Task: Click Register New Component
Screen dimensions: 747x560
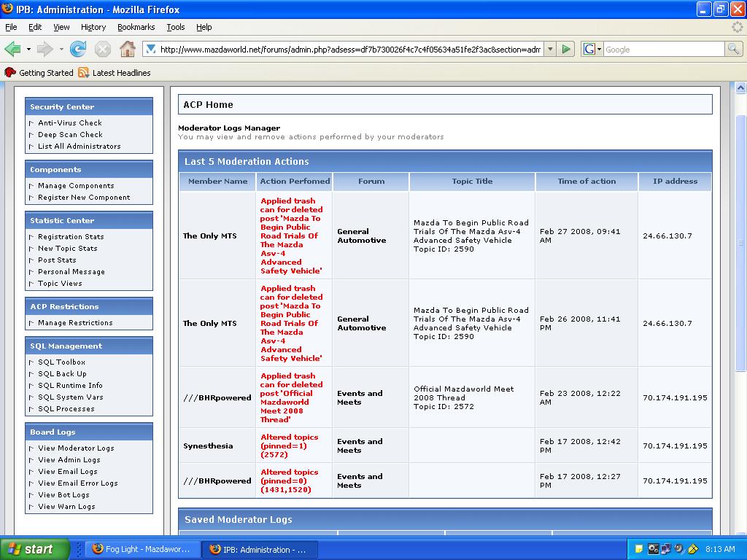Action: click(x=84, y=197)
